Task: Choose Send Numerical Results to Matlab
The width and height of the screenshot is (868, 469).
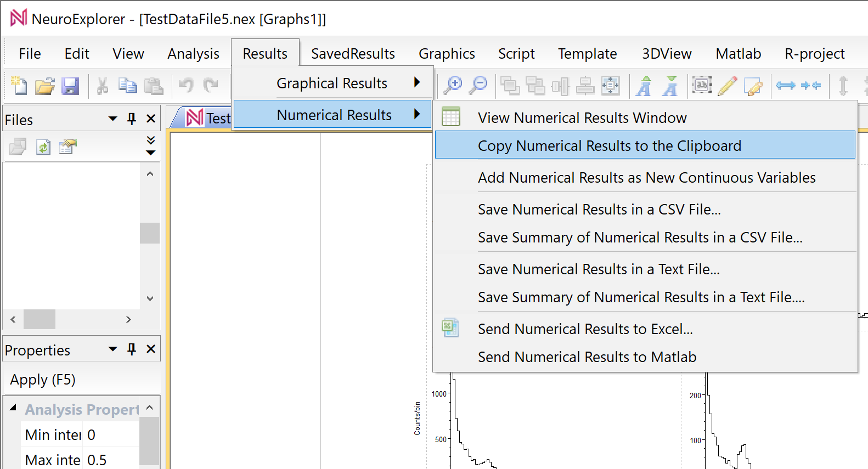Action: tap(645, 357)
